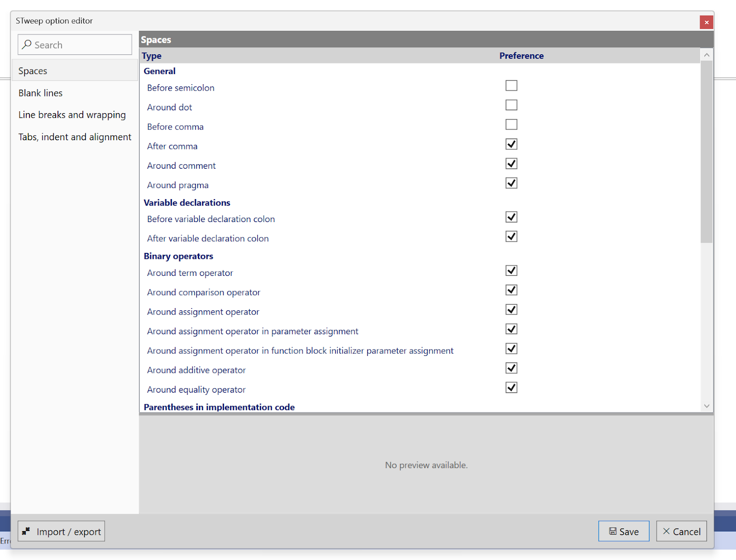This screenshot has width=736, height=560.
Task: Select the Before comma row label
Action: (175, 127)
